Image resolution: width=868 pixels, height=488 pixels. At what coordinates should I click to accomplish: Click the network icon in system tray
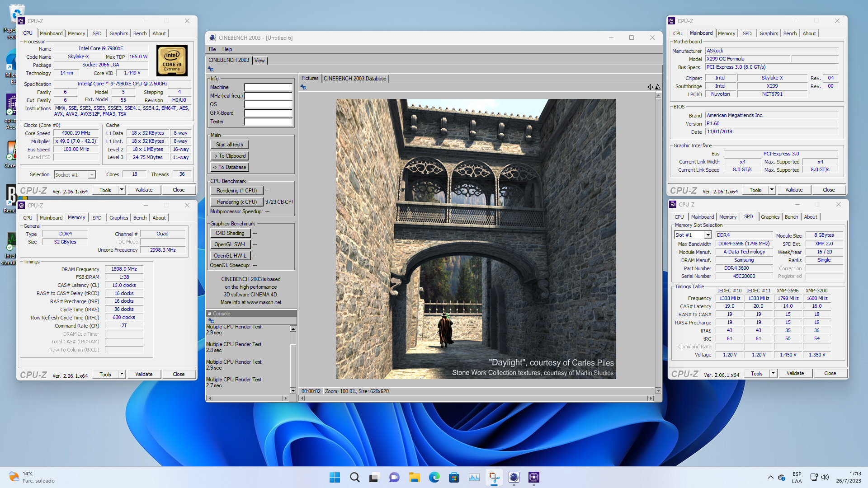click(814, 477)
